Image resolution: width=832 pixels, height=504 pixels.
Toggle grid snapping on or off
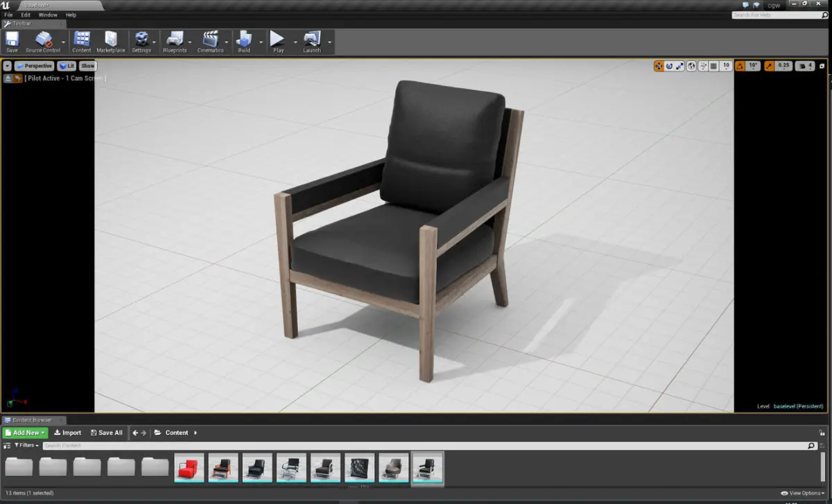(713, 66)
